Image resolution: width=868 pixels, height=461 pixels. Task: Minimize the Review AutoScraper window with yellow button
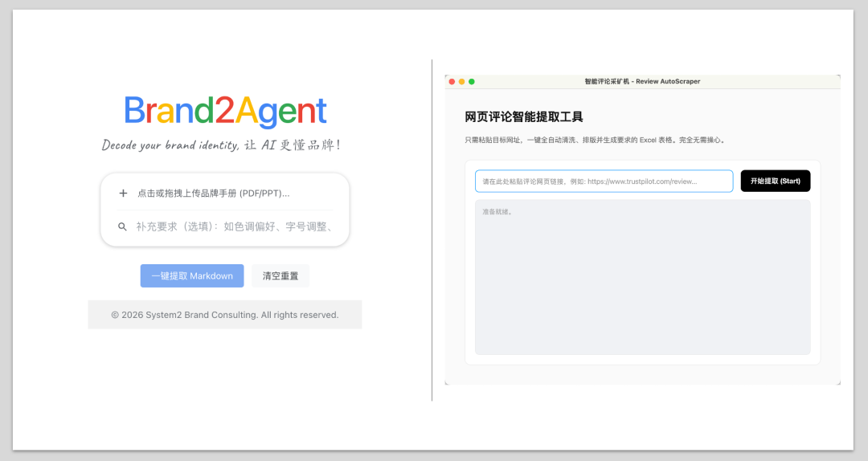[461, 81]
